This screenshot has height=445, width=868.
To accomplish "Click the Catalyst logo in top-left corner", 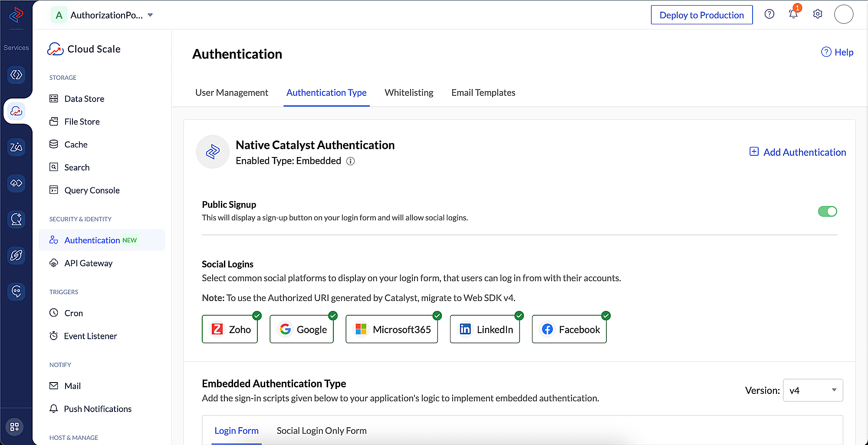I will pos(16,15).
